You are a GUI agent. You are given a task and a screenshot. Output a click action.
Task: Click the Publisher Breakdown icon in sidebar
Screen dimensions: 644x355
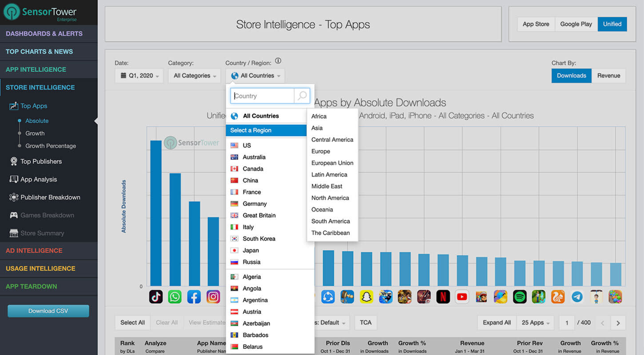pyautogui.click(x=13, y=197)
